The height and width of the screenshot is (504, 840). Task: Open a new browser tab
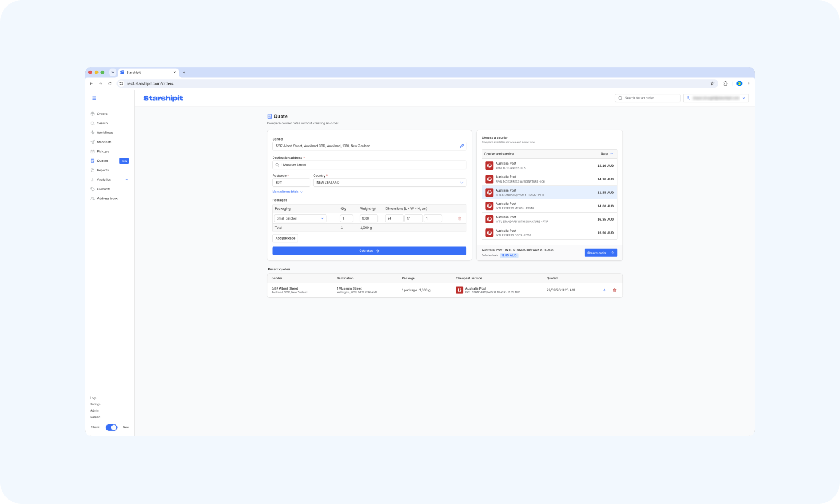click(184, 72)
